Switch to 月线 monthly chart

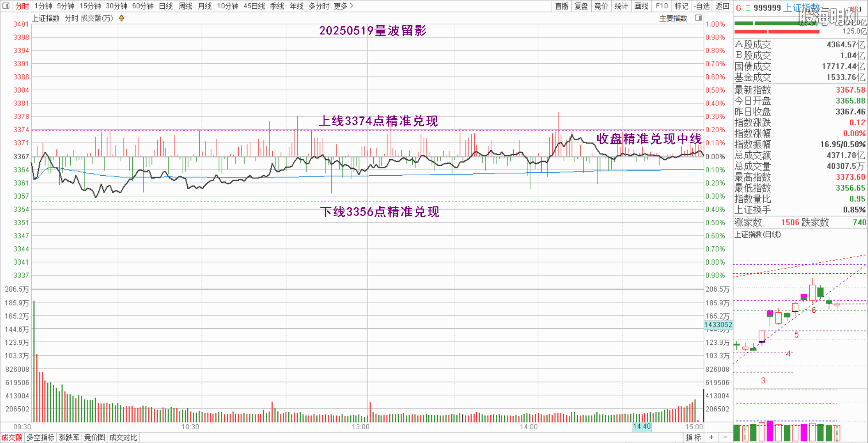(205, 6)
